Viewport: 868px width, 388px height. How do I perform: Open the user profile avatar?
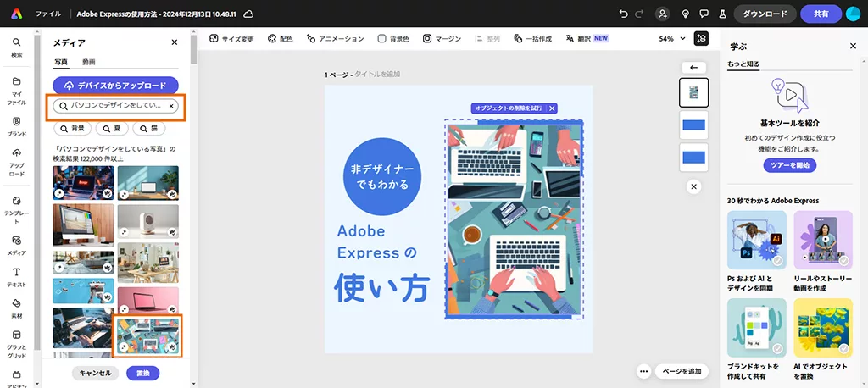point(853,14)
